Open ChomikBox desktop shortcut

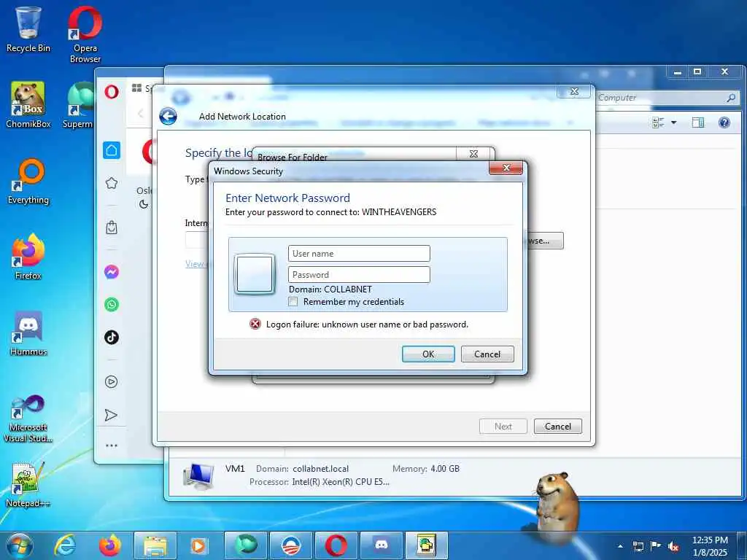(x=28, y=105)
